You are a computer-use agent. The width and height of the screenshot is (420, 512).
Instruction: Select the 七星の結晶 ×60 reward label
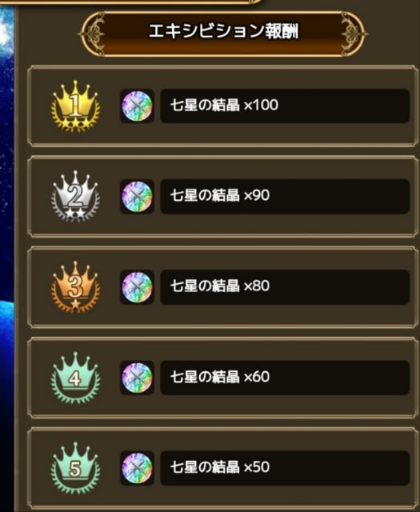click(x=285, y=378)
